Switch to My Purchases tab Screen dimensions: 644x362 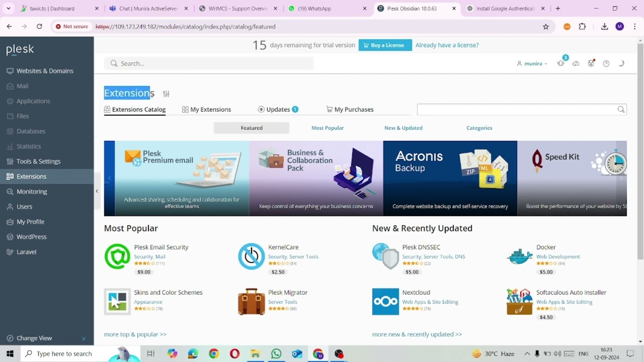coord(350,110)
